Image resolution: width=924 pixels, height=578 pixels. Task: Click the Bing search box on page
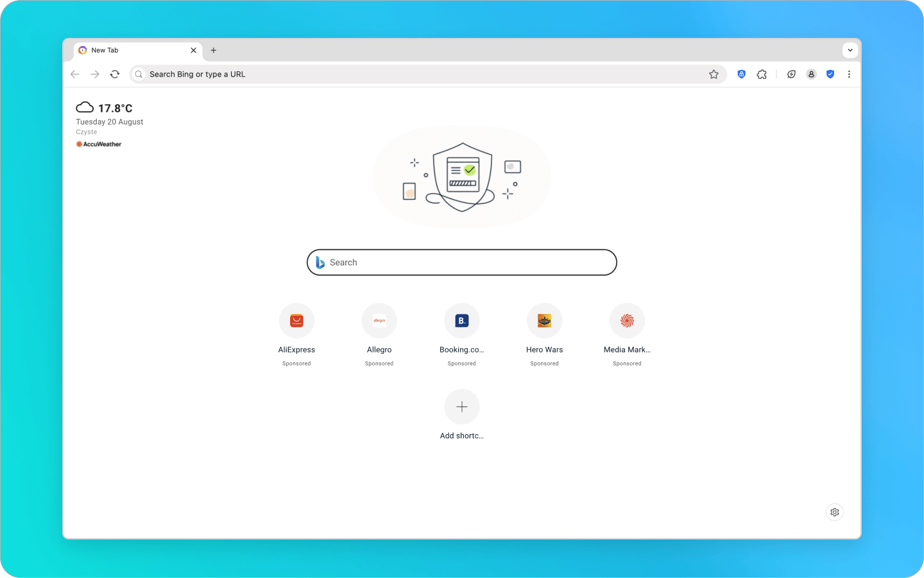click(x=462, y=263)
